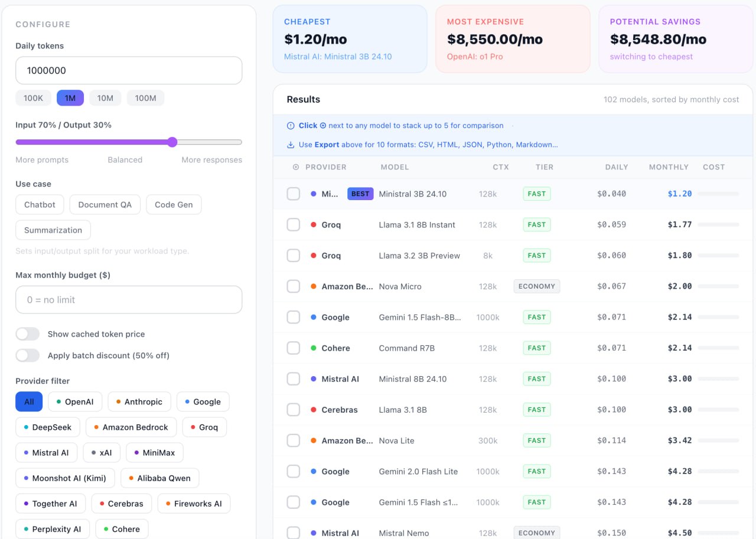
Task: Select the xAI provider filter
Action: (102, 453)
